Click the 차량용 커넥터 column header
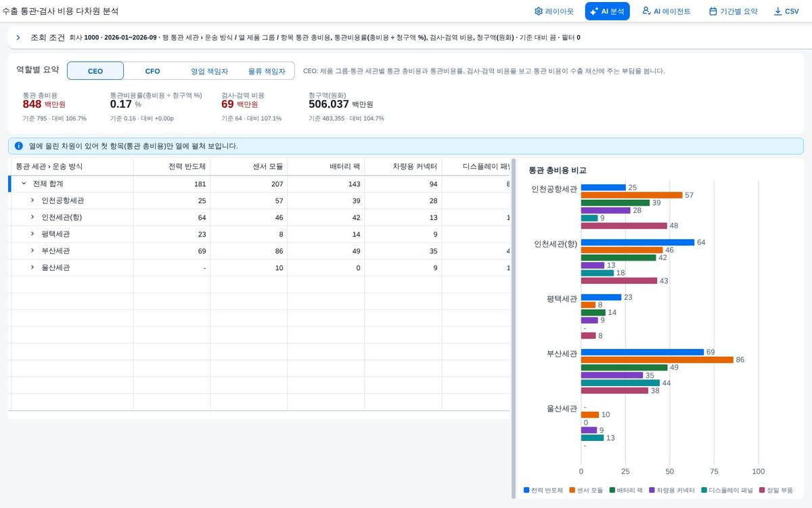The image size is (812, 508). (403, 167)
